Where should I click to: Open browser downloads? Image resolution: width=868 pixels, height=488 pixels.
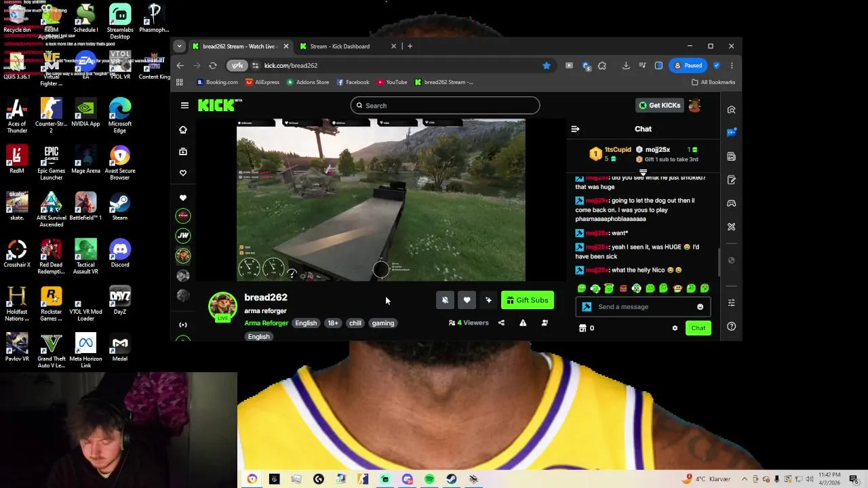click(x=626, y=66)
